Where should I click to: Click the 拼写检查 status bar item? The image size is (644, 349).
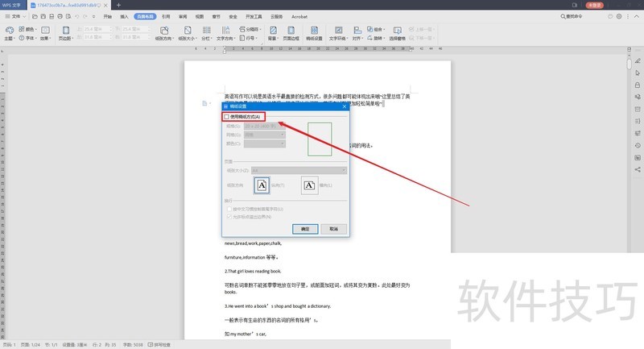(159, 344)
